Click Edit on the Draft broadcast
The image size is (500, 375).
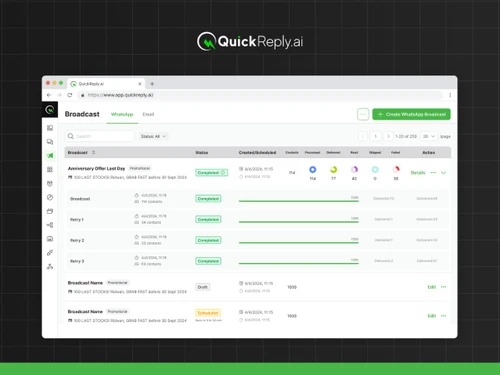432,287
